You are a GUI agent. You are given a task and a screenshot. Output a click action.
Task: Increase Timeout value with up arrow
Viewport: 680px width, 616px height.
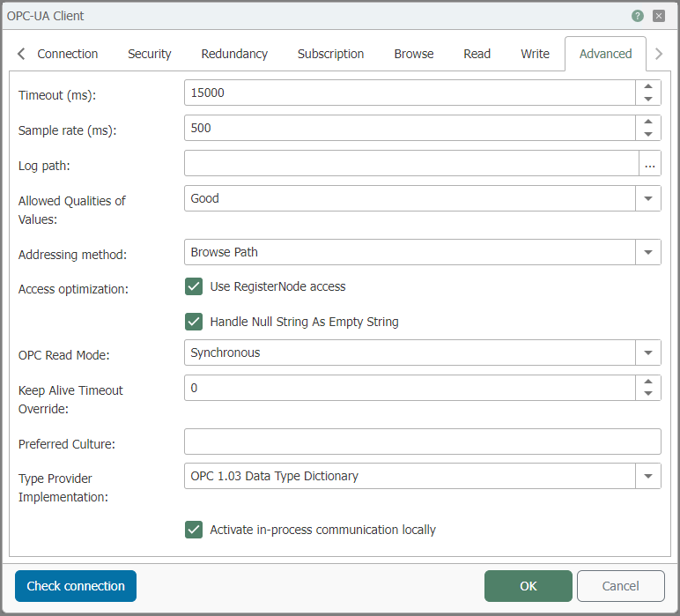pyautogui.click(x=648, y=86)
